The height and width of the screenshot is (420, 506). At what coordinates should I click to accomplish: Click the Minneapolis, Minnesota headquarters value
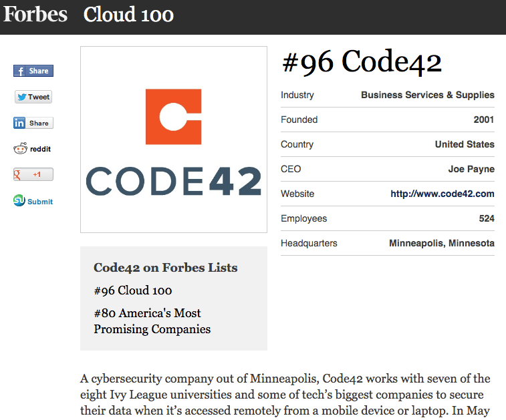point(441,243)
